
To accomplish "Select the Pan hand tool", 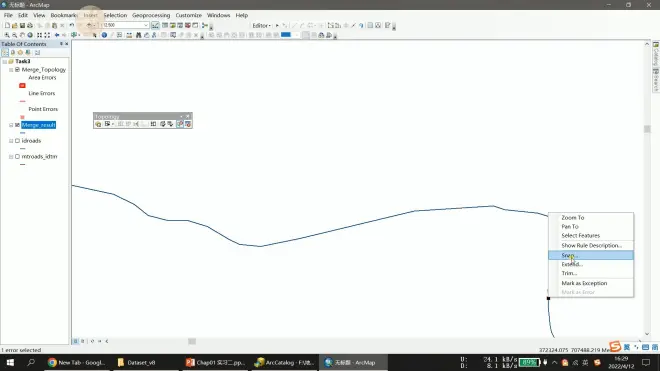I will point(22,35).
